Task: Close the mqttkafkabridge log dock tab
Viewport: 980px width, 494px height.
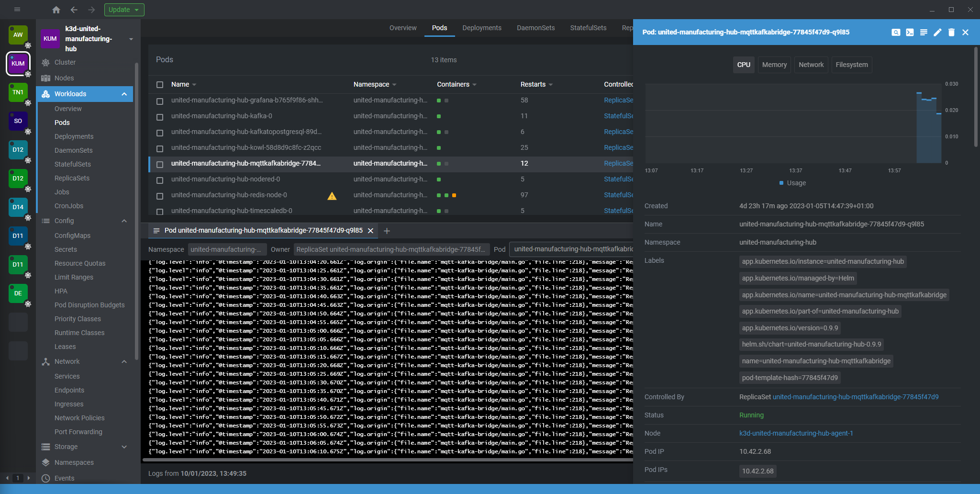Action: coord(370,231)
